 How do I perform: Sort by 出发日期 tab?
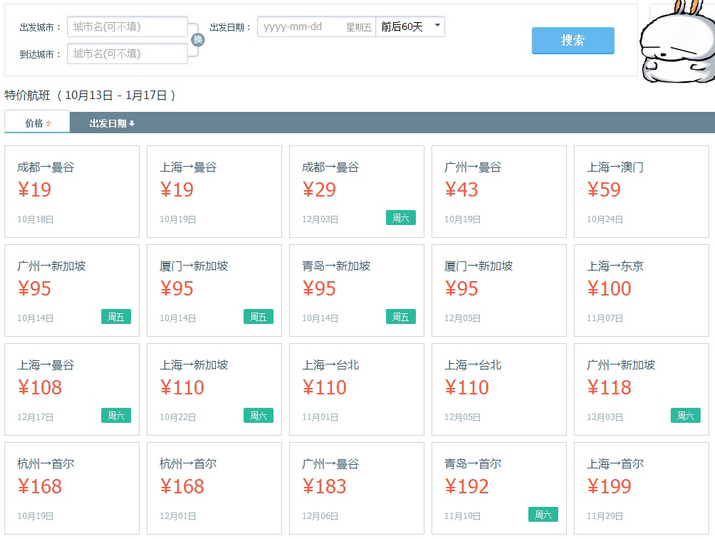(111, 123)
